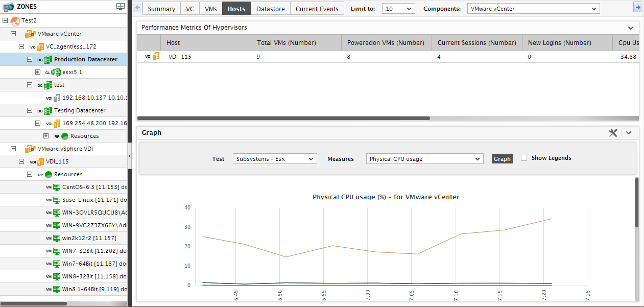Go to the Current Events tab

click(317, 9)
